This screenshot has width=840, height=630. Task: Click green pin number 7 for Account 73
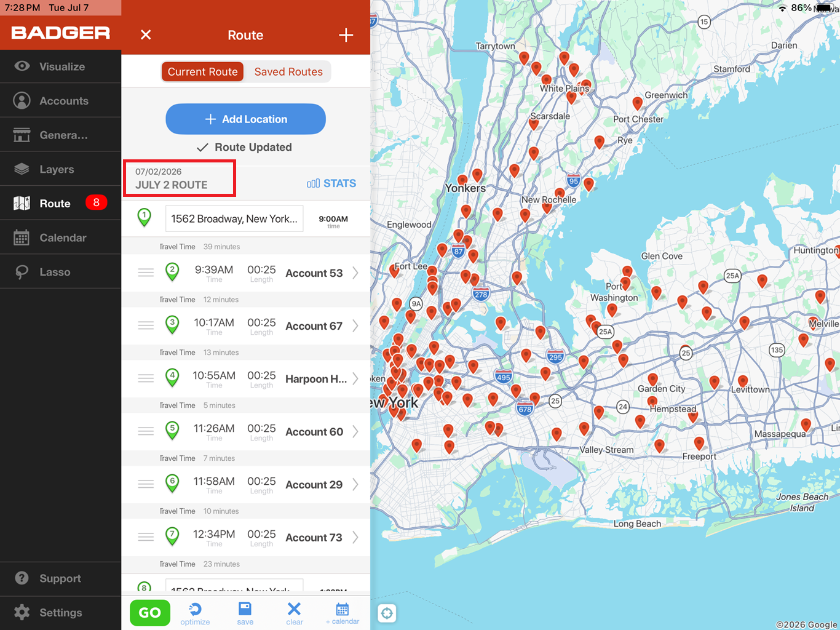tap(173, 536)
